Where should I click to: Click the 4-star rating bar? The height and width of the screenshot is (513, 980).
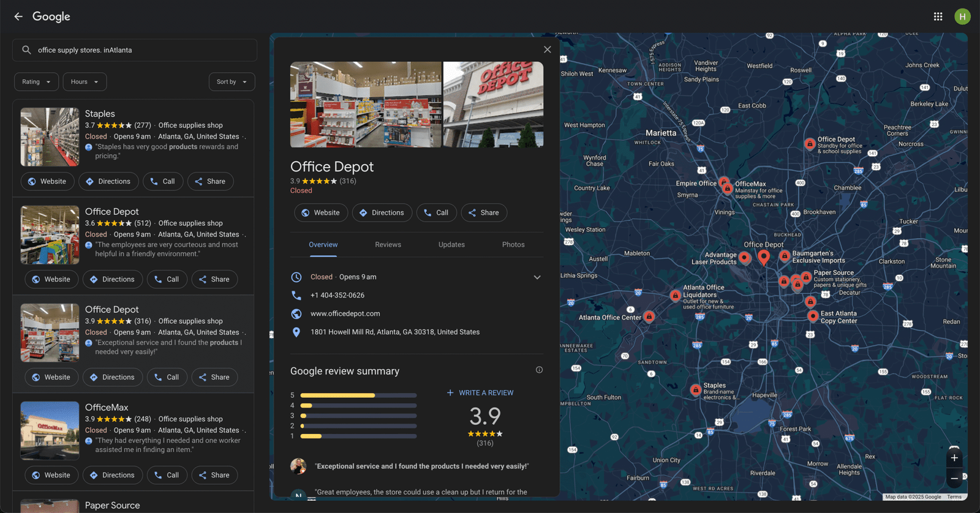pyautogui.click(x=358, y=405)
